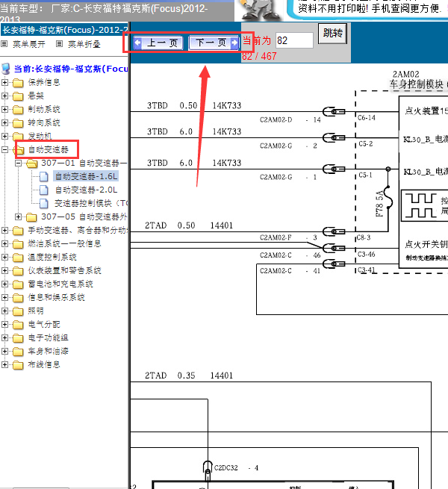The width and height of the screenshot is (448, 489).
Task: Click connector label C2AM02-D 14
Action: (x=290, y=119)
